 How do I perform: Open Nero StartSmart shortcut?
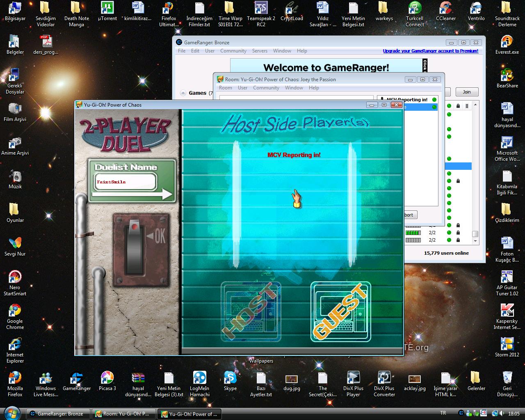click(x=15, y=283)
